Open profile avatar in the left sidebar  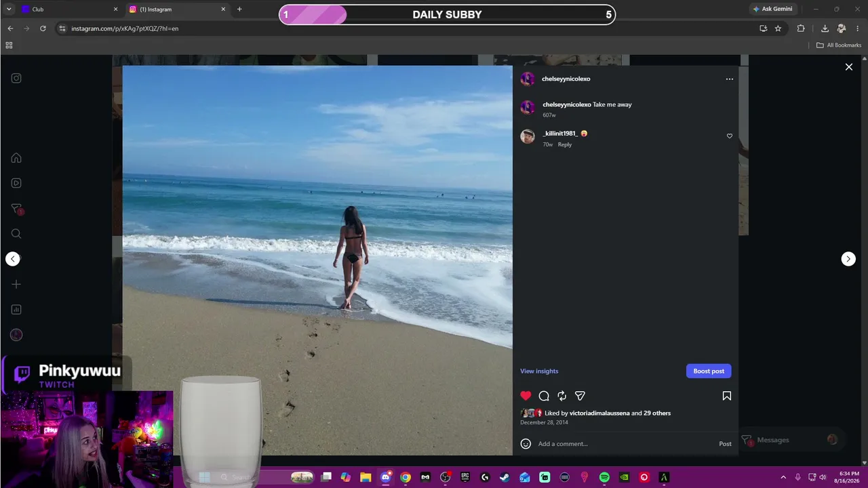click(16, 335)
